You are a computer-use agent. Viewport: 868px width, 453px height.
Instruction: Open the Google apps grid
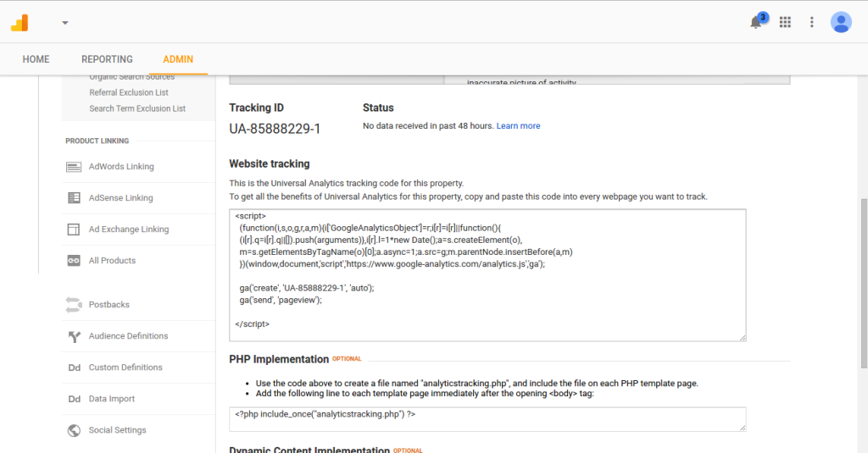coord(785,22)
